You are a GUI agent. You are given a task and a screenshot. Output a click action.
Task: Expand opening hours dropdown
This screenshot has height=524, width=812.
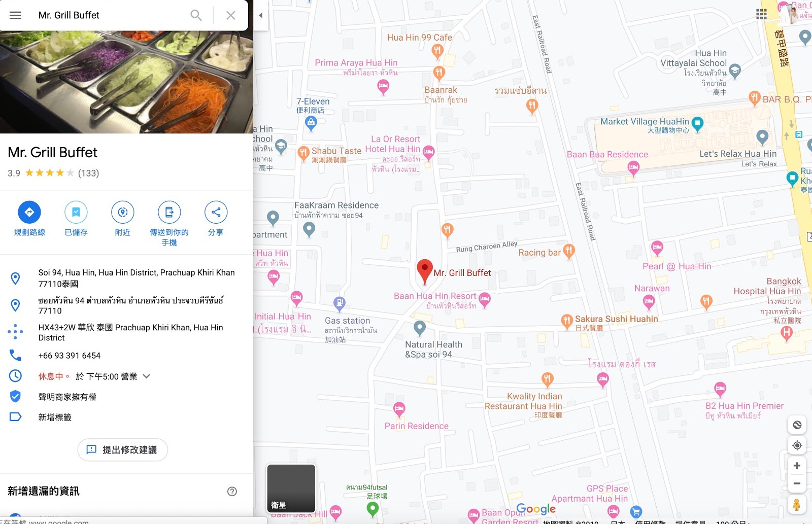coord(147,376)
